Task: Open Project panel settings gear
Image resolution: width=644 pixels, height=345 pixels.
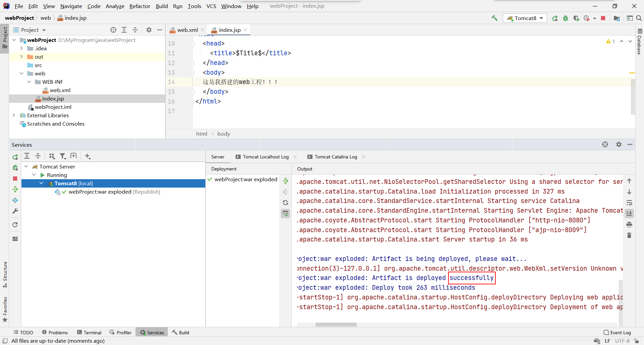Action: point(149,30)
